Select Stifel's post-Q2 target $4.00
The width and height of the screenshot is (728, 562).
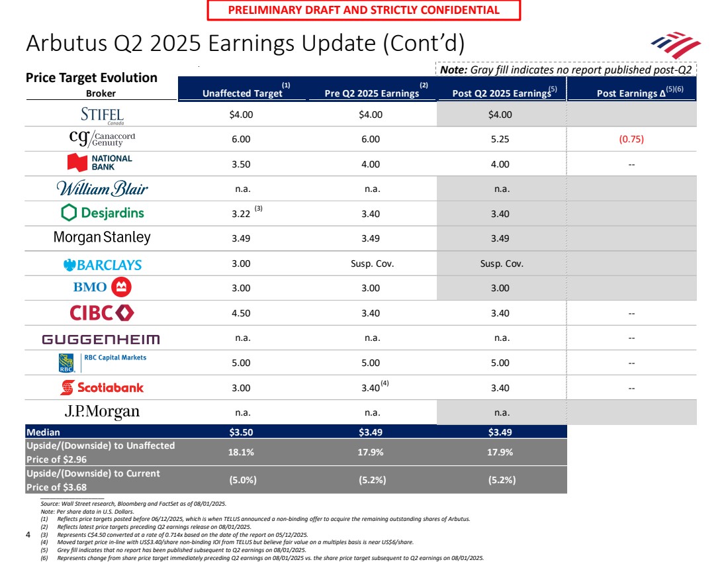(500, 115)
